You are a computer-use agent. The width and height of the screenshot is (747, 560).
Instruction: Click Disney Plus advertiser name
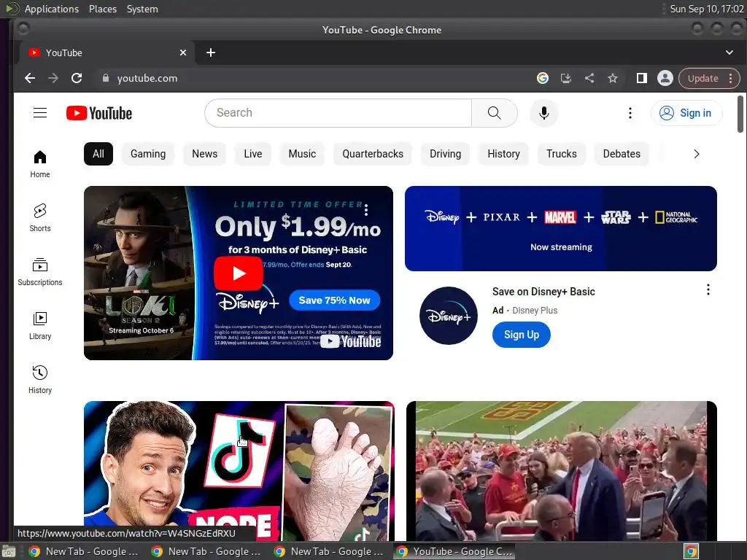535,311
